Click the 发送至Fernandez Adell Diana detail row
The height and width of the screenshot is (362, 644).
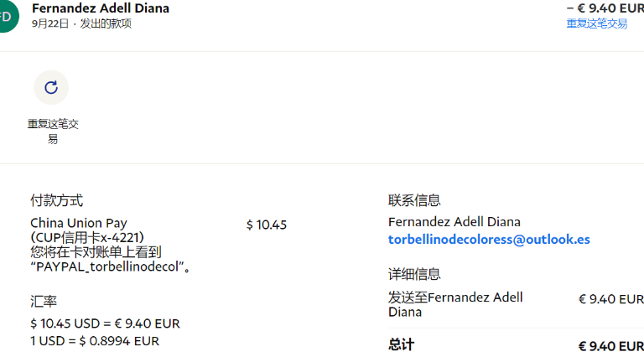516,304
